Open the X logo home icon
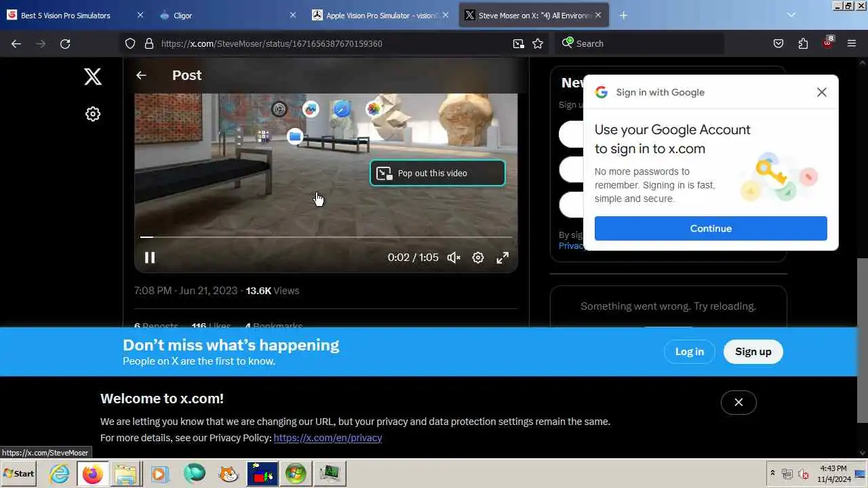 coord(93,76)
